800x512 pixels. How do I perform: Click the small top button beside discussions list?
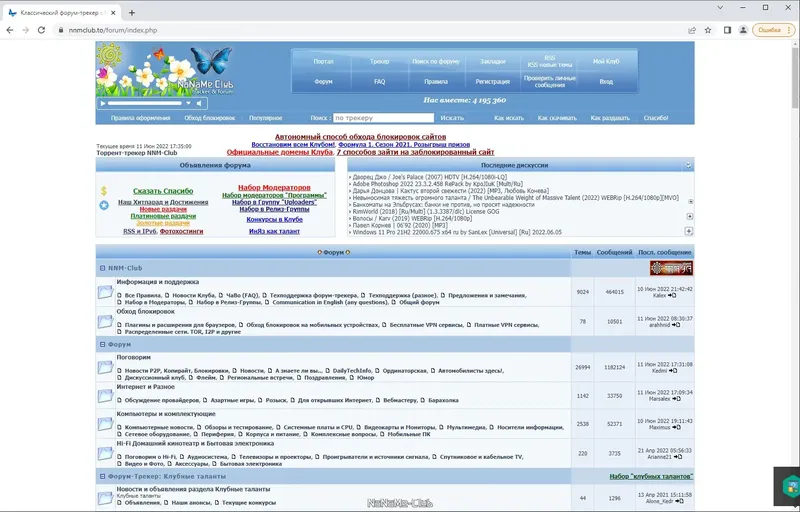tap(690, 201)
